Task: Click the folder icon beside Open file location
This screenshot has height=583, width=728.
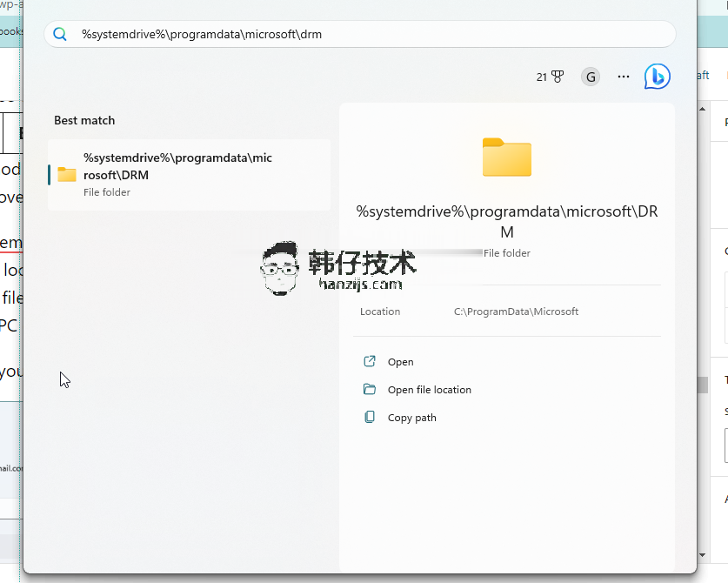Action: point(370,390)
